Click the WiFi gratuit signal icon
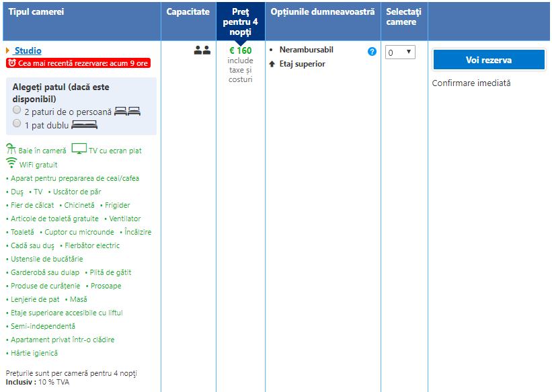The width and height of the screenshot is (552, 392). [11, 163]
